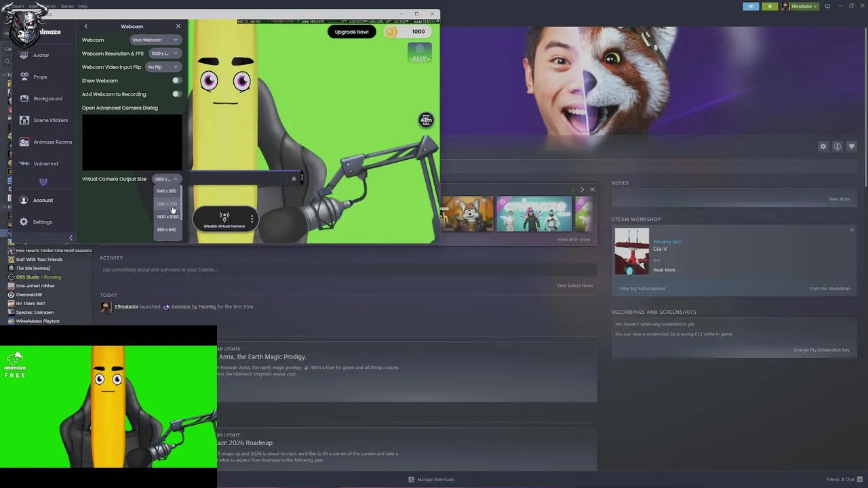Open the Animaze characters DLC thumbnail
This screenshot has width=868, height=488.
pos(534,214)
